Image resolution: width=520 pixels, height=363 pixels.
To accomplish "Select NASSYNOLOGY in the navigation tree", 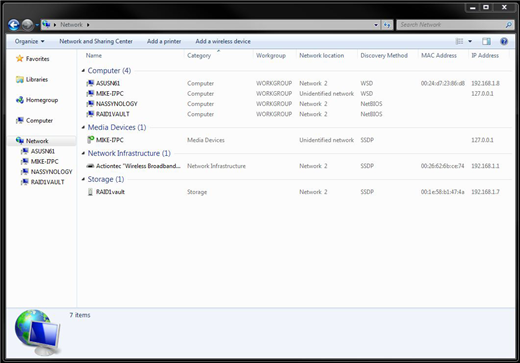I will click(46, 172).
